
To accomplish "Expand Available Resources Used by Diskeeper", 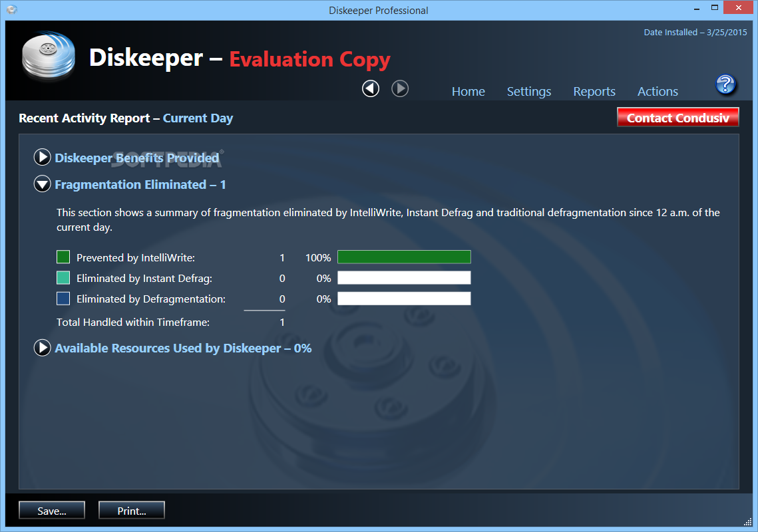I will [42, 347].
